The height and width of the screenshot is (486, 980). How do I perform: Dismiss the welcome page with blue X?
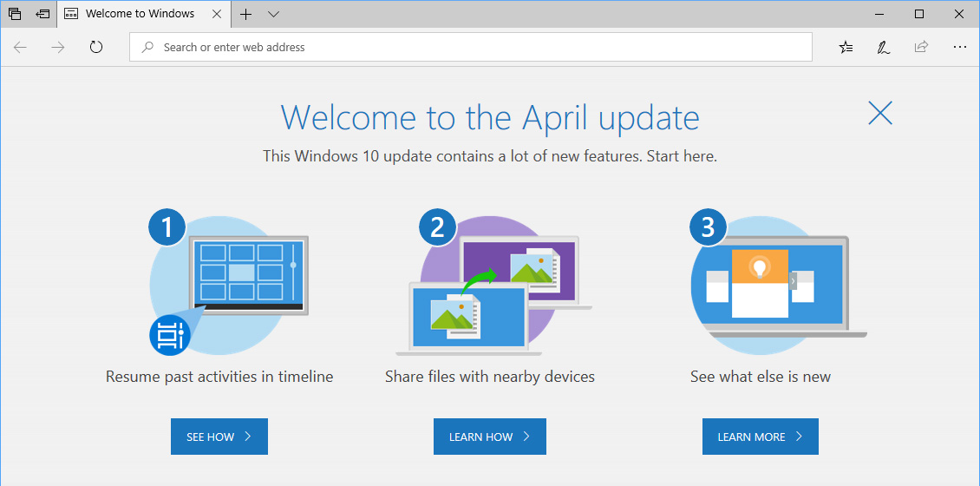[x=880, y=113]
